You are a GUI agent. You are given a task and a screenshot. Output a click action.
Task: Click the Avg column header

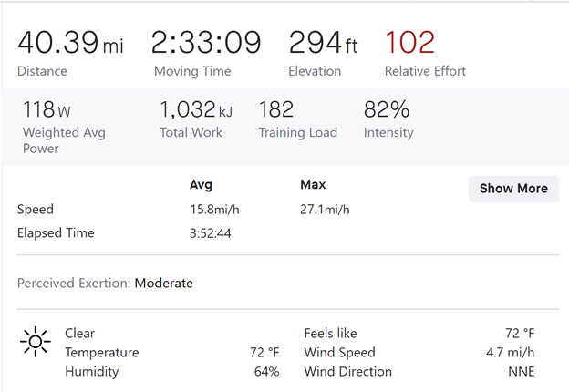click(201, 185)
